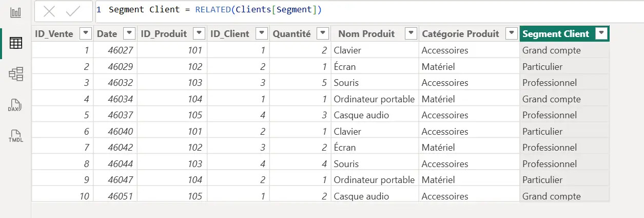The width and height of the screenshot is (644, 218).
Task: Click the Date cell 46047
Action: tap(121, 180)
